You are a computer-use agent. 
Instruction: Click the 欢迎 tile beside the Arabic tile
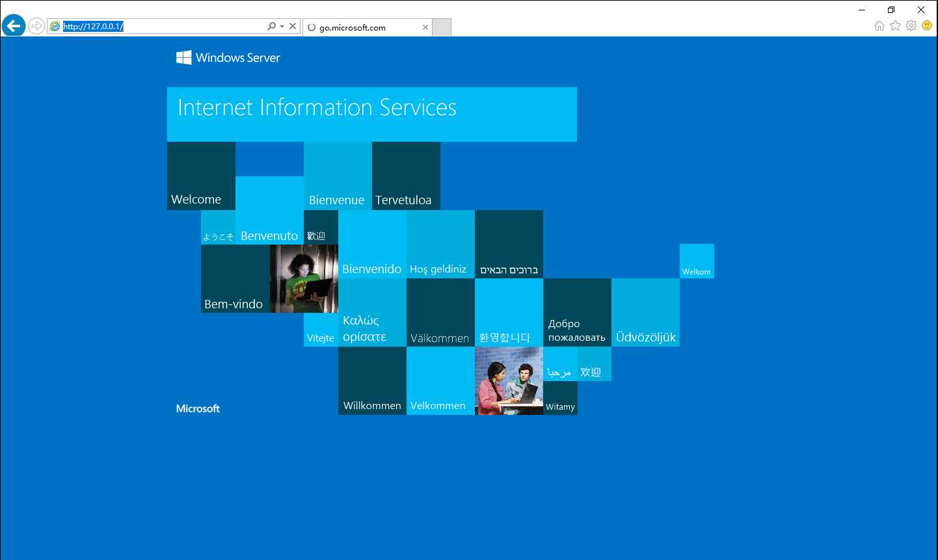tap(595, 364)
